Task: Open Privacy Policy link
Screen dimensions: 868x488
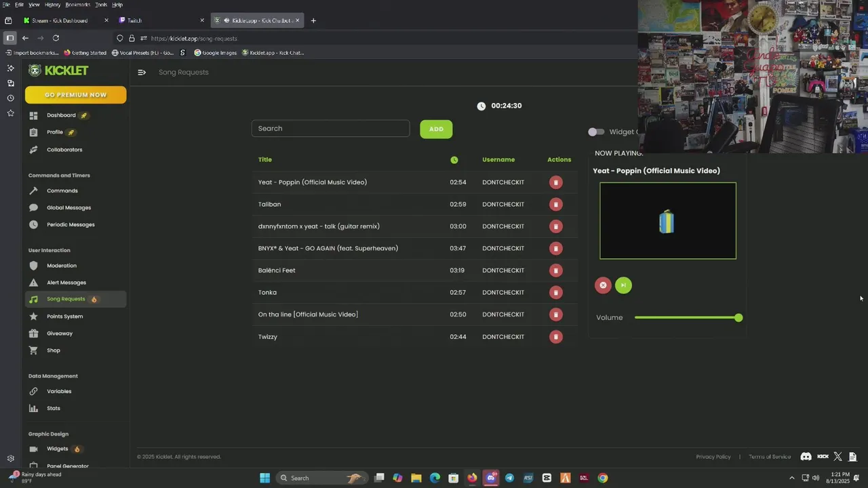Action: pos(713,457)
